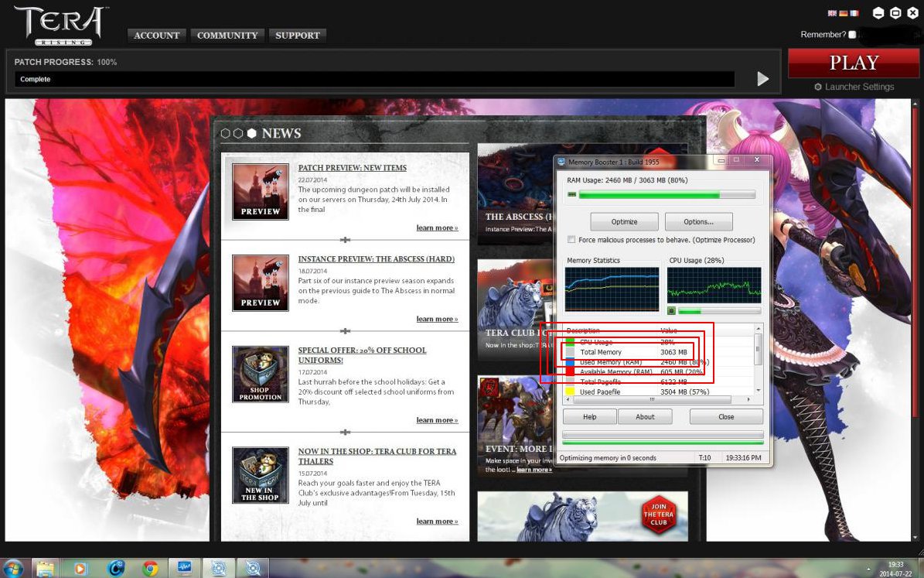924x578 pixels.
Task: Click Memory Booster list vertical scrollbar up arrow
Action: [x=759, y=329]
